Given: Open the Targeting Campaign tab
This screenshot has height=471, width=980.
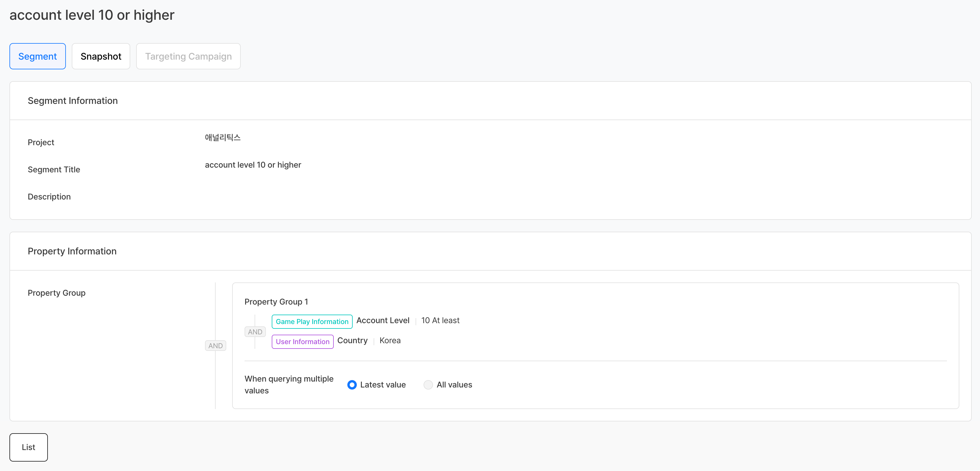Looking at the screenshot, I should tap(188, 56).
